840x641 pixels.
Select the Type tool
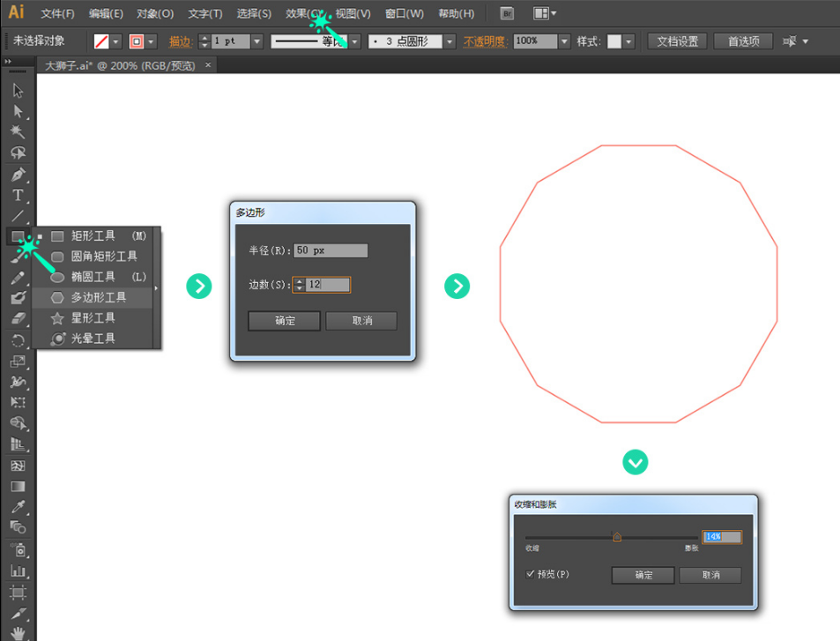tap(18, 195)
